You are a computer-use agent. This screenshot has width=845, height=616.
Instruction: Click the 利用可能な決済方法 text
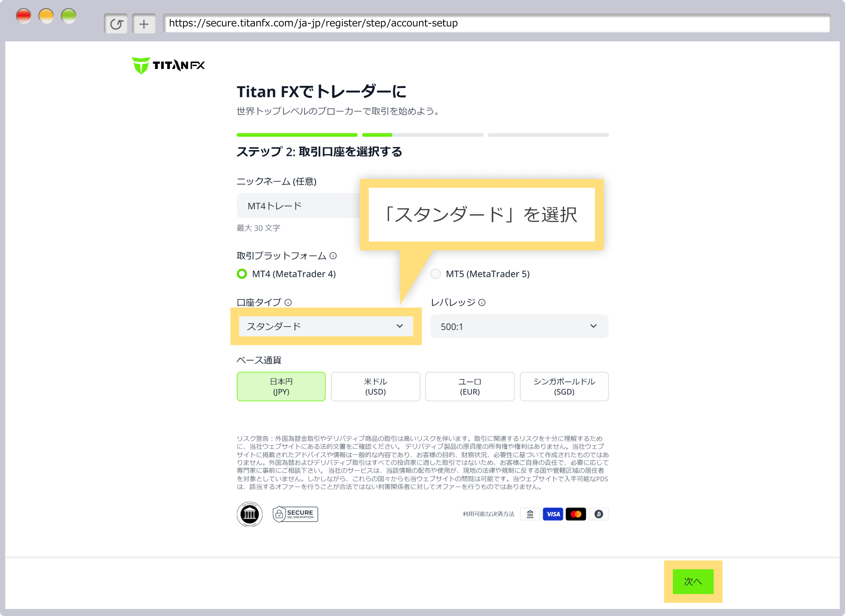click(x=489, y=514)
